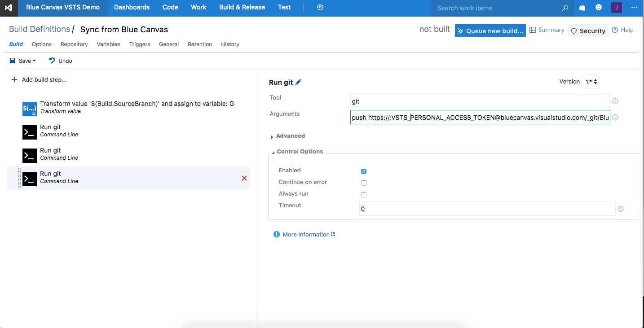Open the user profile avatar J
The image size is (644, 328).
click(x=617, y=8)
